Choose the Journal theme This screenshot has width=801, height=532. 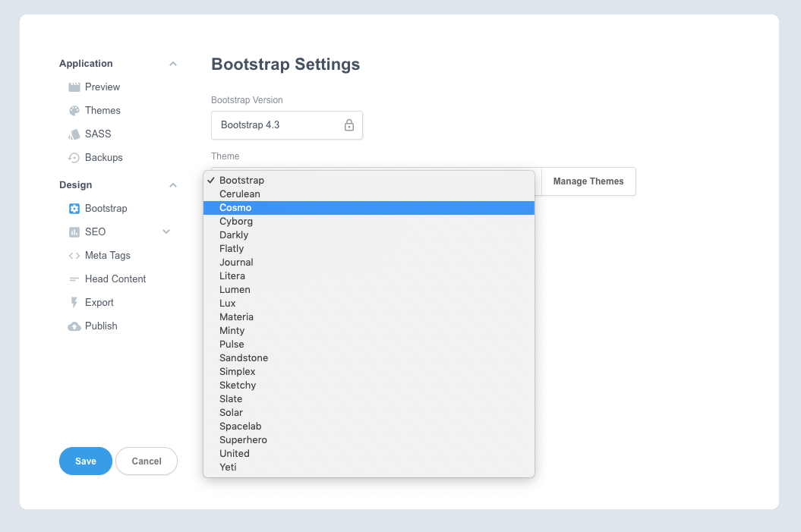(x=369, y=263)
